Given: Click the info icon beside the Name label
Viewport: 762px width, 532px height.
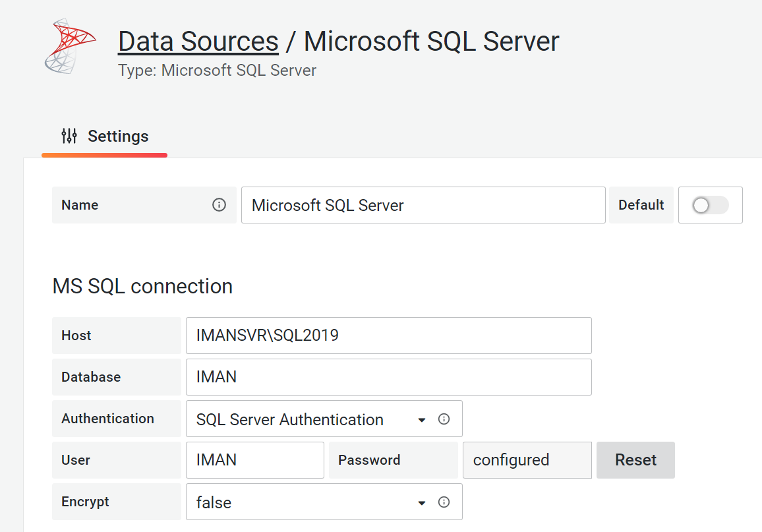Looking at the screenshot, I should pyautogui.click(x=219, y=205).
